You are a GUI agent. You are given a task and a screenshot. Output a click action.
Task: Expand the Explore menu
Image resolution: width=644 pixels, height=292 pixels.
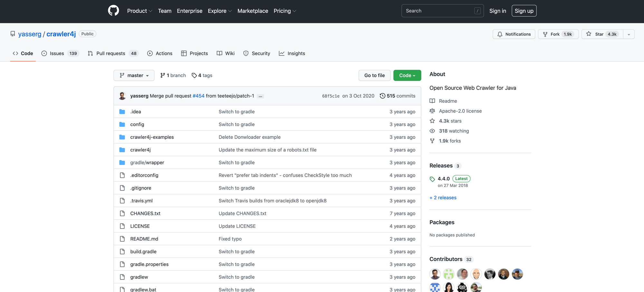[x=220, y=11]
